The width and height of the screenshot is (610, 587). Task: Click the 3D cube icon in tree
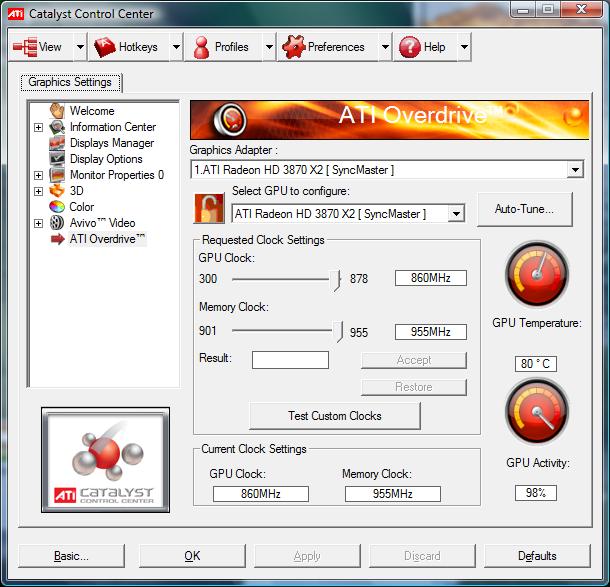coord(58,191)
